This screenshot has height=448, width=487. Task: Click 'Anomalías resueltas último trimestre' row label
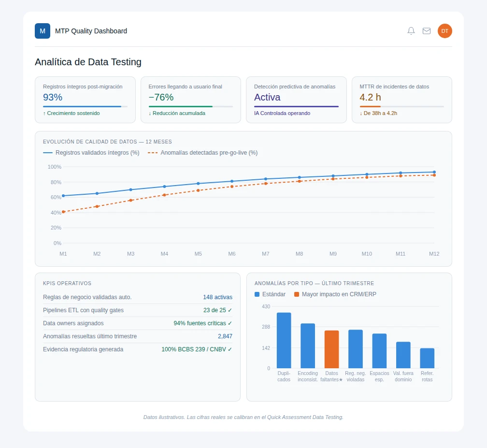point(90,336)
